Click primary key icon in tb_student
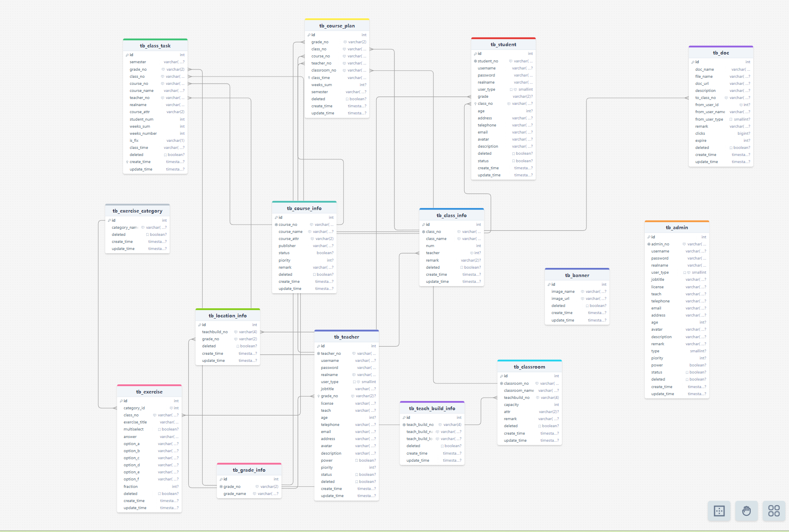The height and width of the screenshot is (532, 789). click(475, 54)
